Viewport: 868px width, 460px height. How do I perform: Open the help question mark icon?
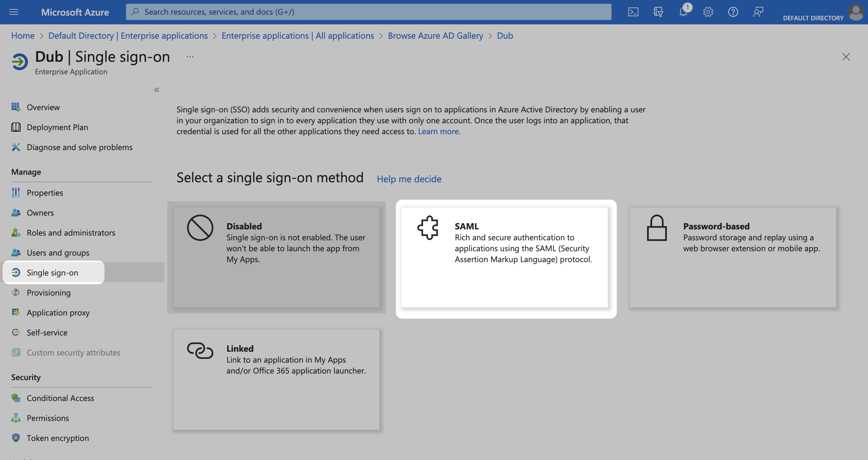click(733, 12)
